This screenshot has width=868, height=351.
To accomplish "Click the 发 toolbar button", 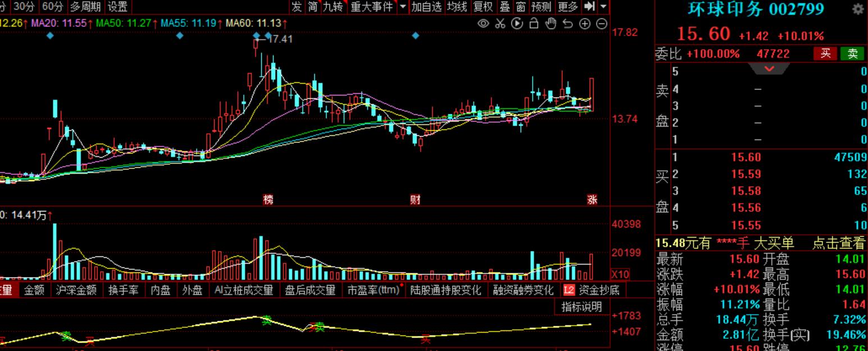I will tap(296, 7).
